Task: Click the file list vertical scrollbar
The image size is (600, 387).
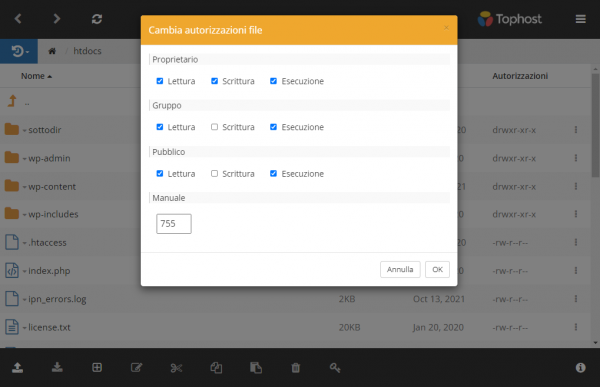Action: coord(595,125)
